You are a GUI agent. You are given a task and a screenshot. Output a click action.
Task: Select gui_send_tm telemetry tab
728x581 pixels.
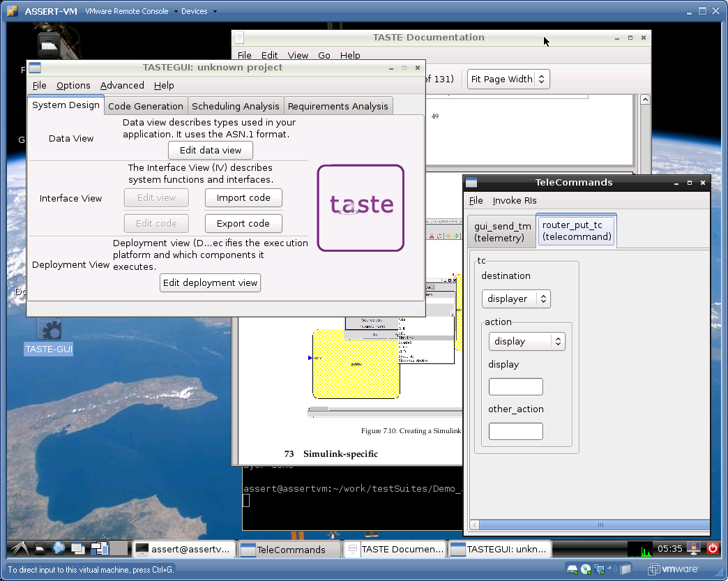pyautogui.click(x=502, y=232)
